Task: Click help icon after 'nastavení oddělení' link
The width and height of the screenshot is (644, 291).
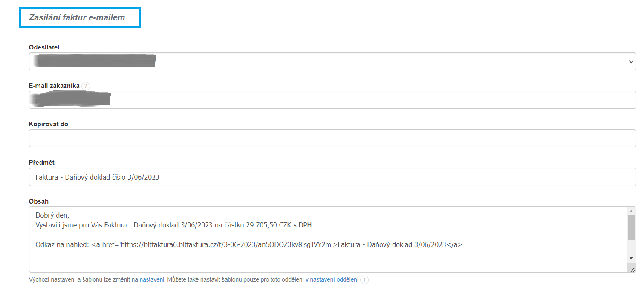Action: (364, 280)
